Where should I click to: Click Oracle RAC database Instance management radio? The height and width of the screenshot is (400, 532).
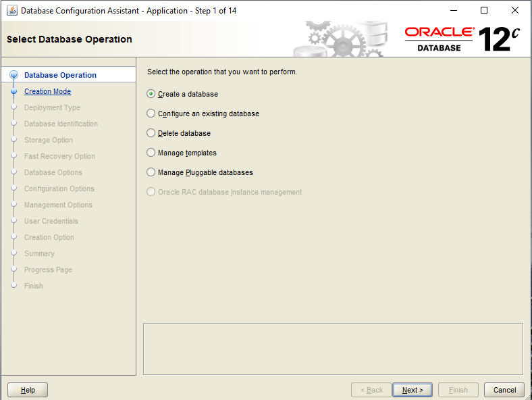point(151,192)
